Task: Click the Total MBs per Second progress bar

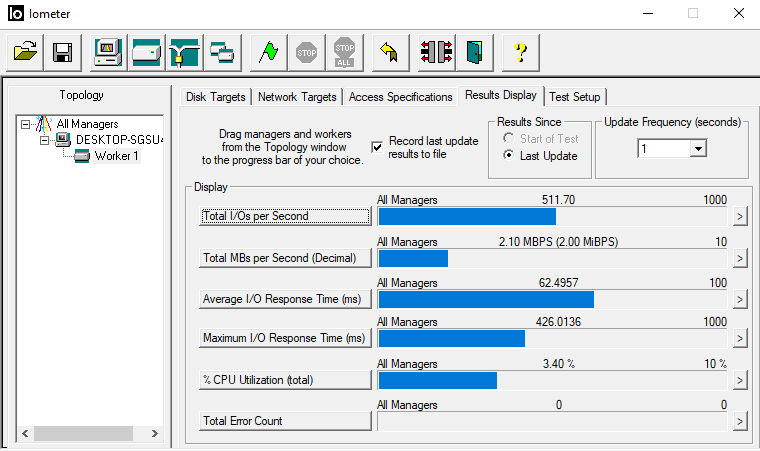Action: (x=552, y=258)
